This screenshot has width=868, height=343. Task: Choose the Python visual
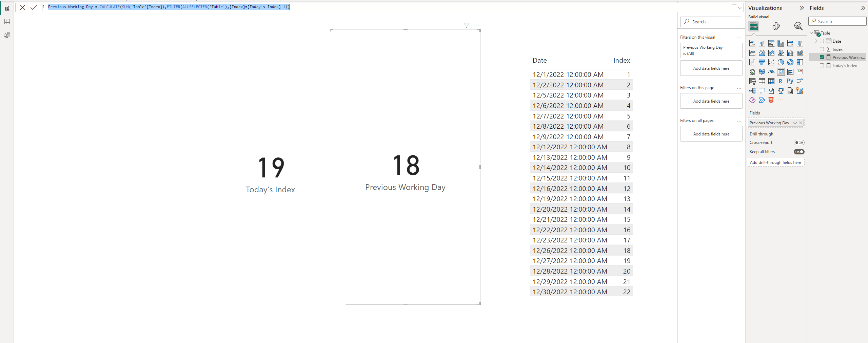point(790,81)
